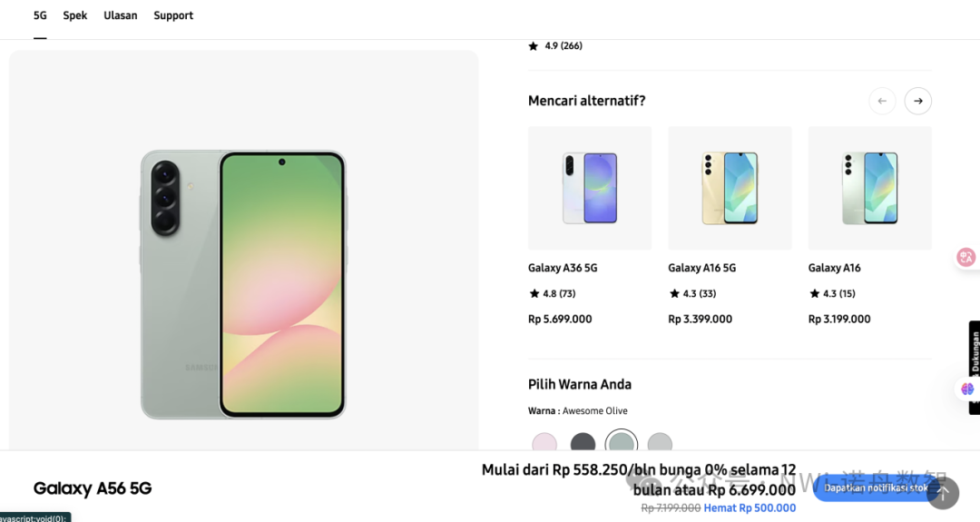980x522 pixels.
Task: Switch to the Ulasan tab
Action: tap(121, 15)
